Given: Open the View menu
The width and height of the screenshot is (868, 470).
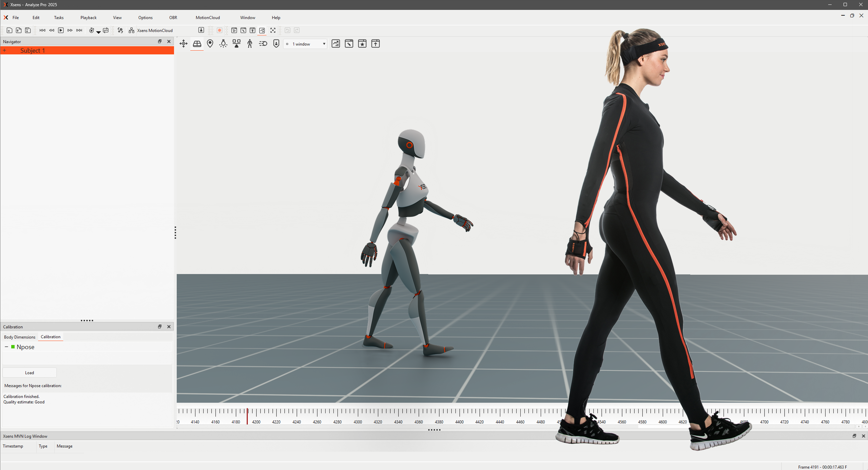Looking at the screenshot, I should tap(117, 18).
